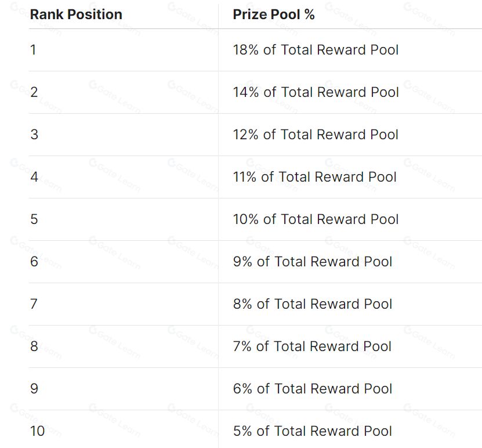Click the Prize Pool % column header
Image resolution: width=482 pixels, height=448 pixels.
(274, 15)
